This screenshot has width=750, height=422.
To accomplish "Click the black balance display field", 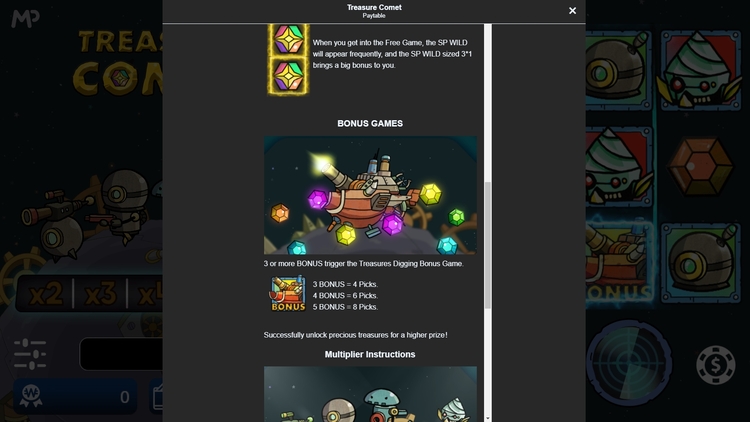I will [121, 354].
